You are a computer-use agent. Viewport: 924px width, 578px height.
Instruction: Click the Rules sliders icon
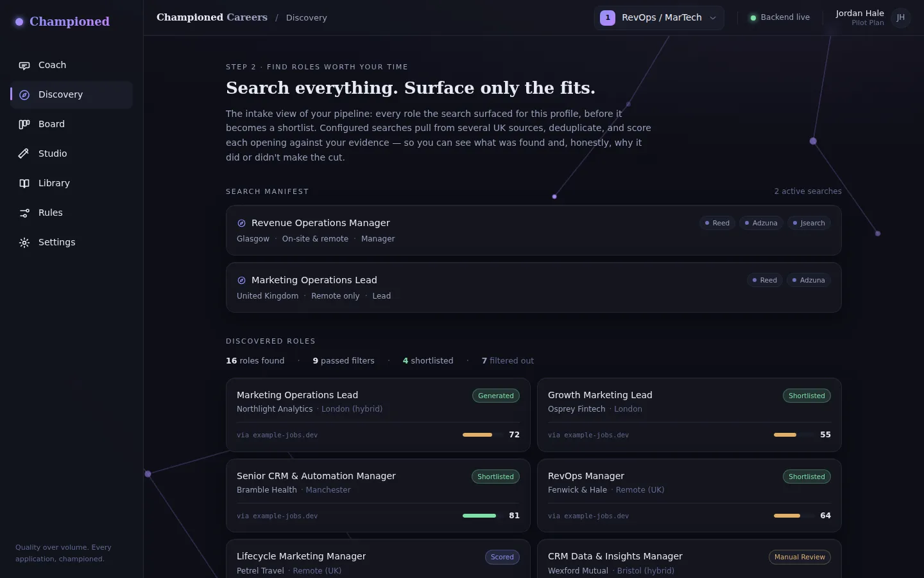point(24,213)
